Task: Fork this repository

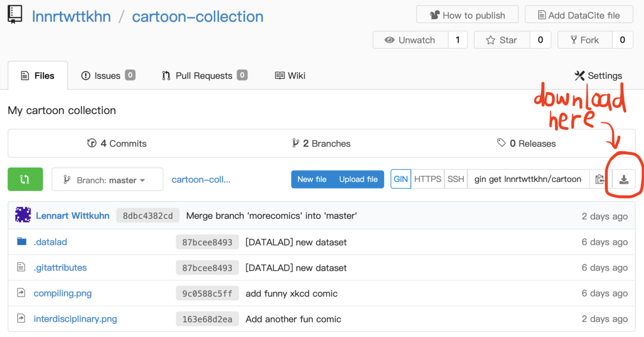Action: (x=585, y=40)
